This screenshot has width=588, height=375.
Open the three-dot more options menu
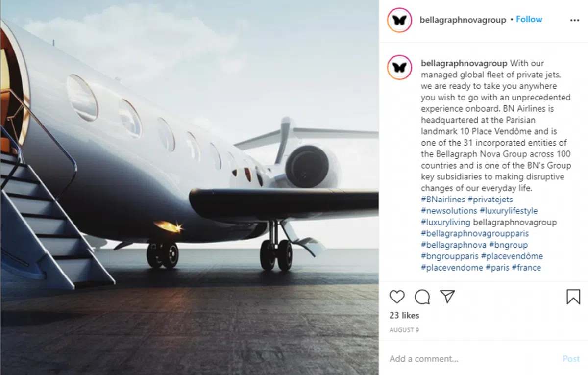pyautogui.click(x=574, y=20)
